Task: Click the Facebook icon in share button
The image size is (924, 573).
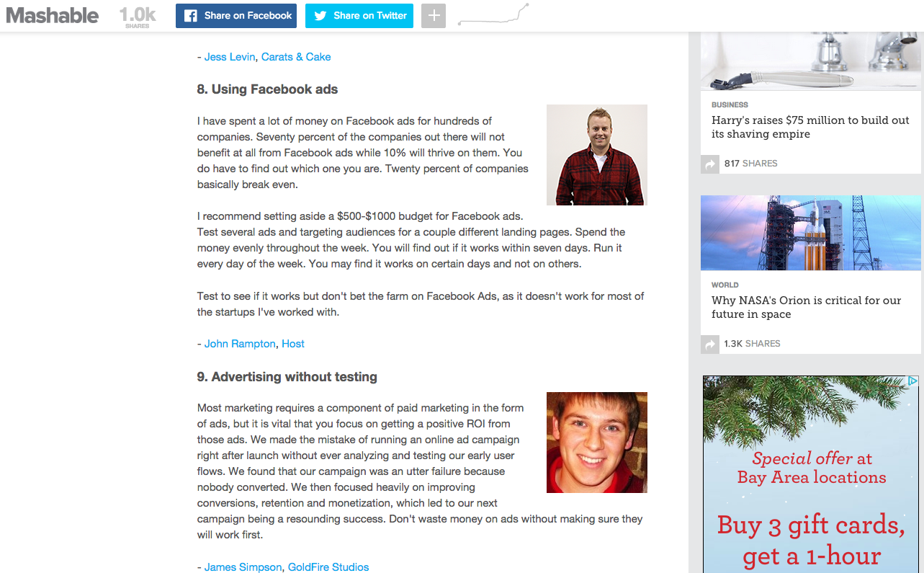Action: point(191,16)
